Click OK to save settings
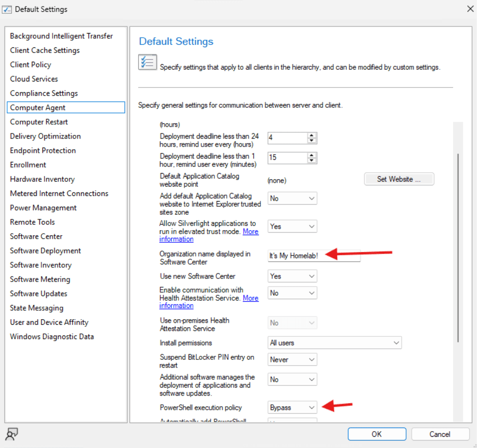 coord(377,434)
